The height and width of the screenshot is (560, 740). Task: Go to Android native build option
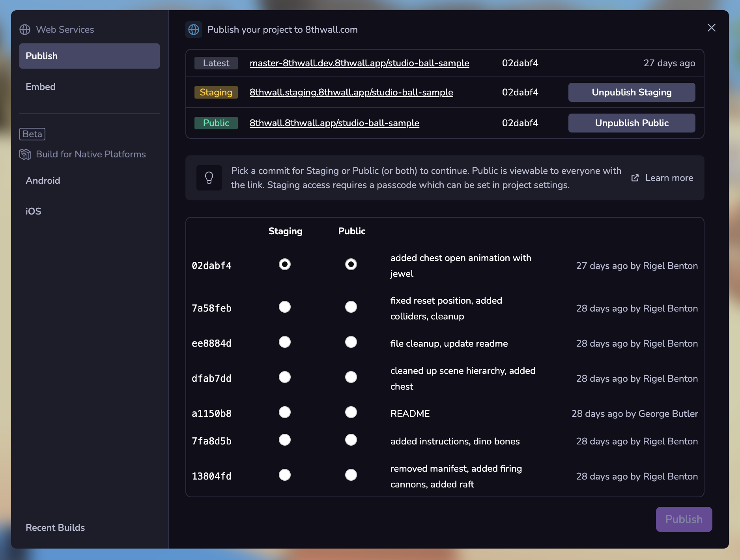coord(43,181)
